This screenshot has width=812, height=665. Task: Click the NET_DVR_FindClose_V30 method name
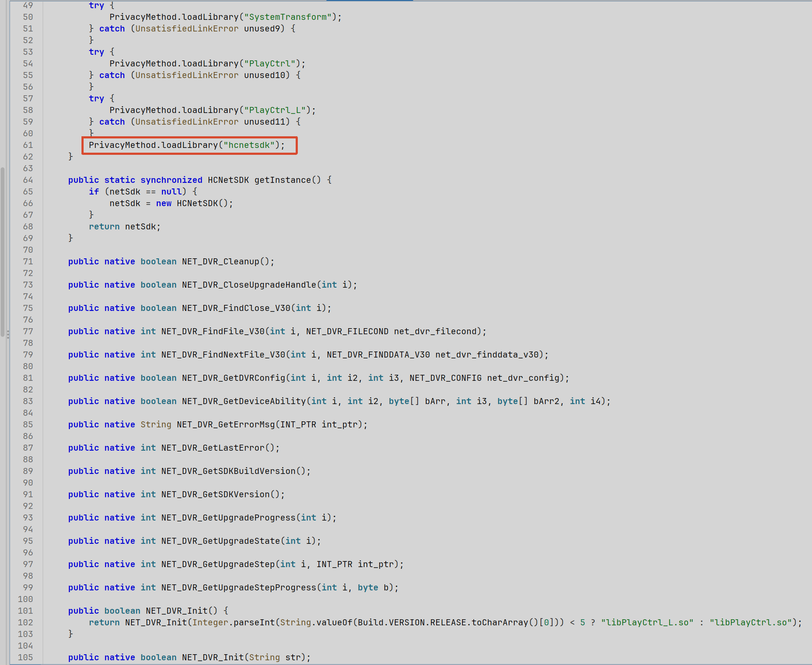click(x=236, y=308)
